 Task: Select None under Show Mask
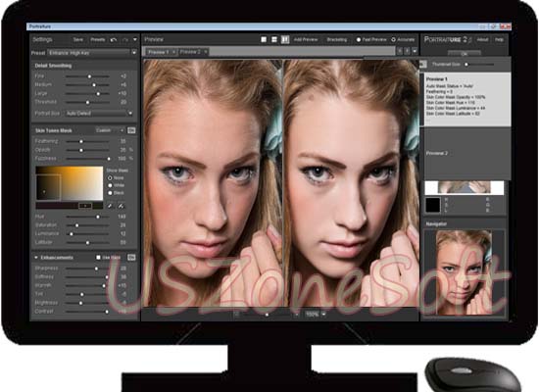pos(110,177)
